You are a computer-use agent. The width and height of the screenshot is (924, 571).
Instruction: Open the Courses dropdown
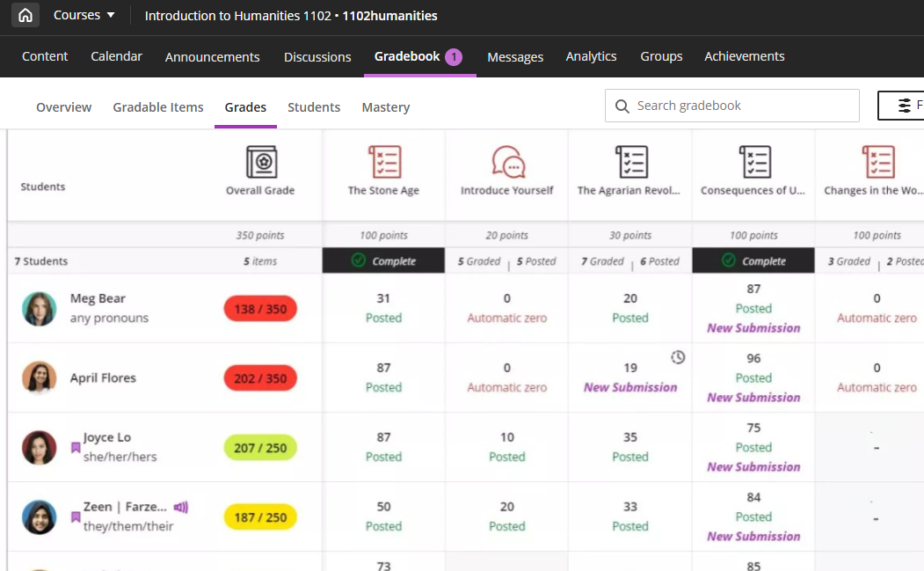[84, 14]
